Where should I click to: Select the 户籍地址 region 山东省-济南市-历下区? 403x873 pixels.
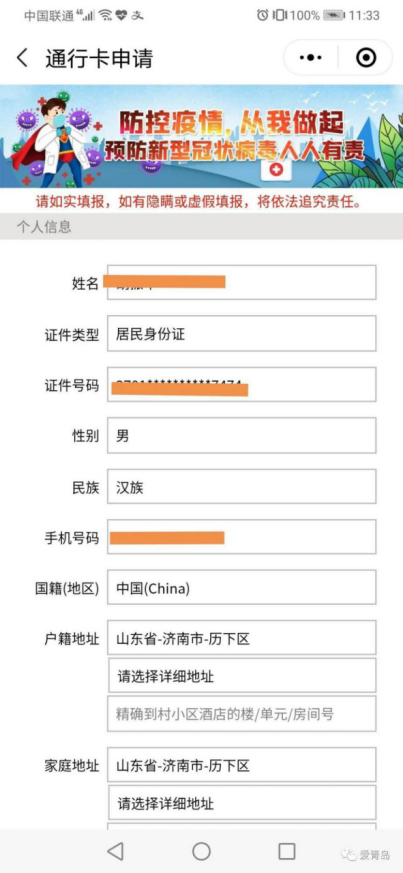(x=242, y=638)
